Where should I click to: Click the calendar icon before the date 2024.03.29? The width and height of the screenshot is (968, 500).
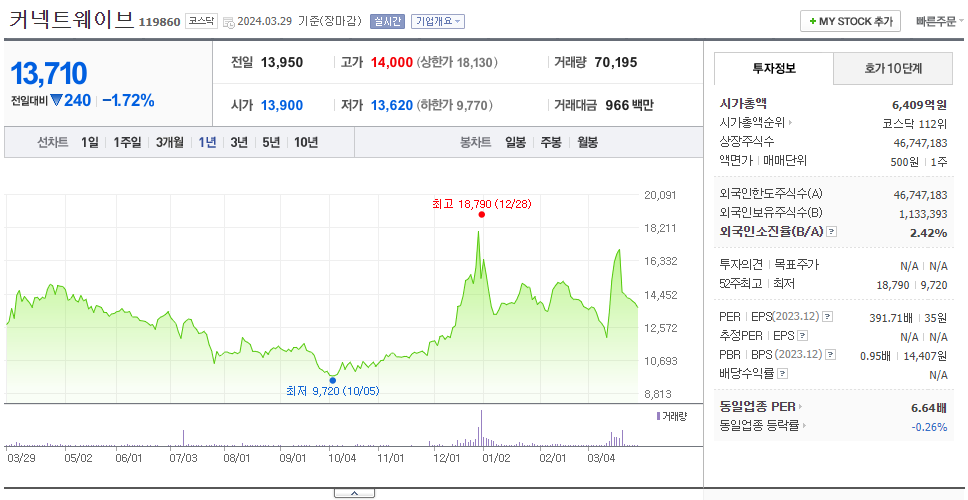pyautogui.click(x=228, y=22)
